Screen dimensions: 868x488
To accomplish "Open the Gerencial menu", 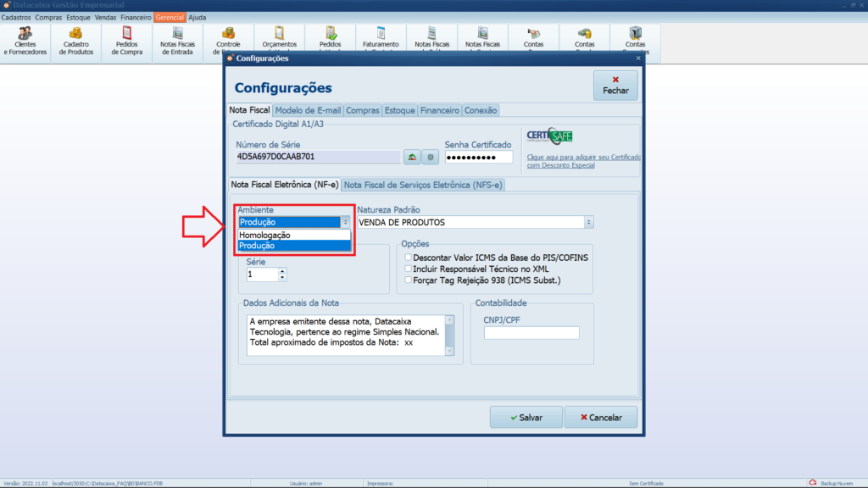I will pos(170,18).
